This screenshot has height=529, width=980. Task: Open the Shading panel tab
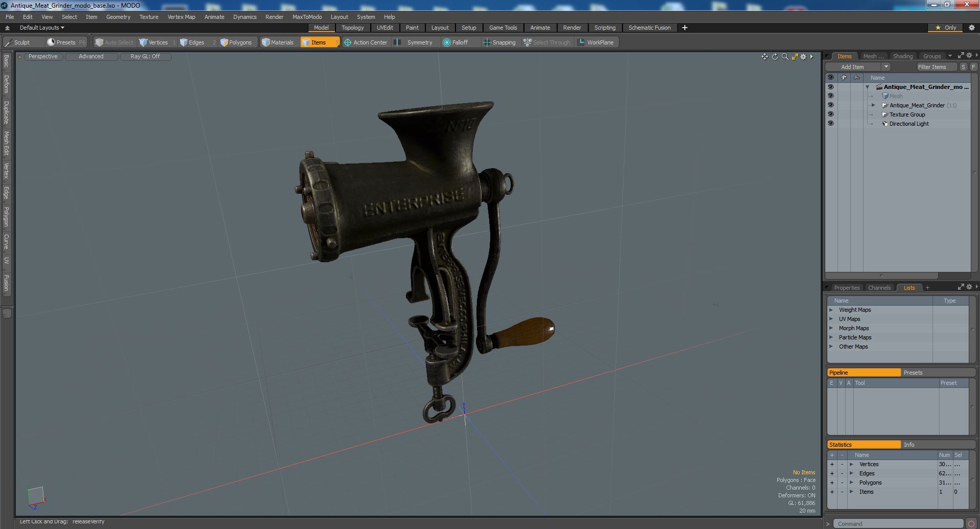[902, 56]
